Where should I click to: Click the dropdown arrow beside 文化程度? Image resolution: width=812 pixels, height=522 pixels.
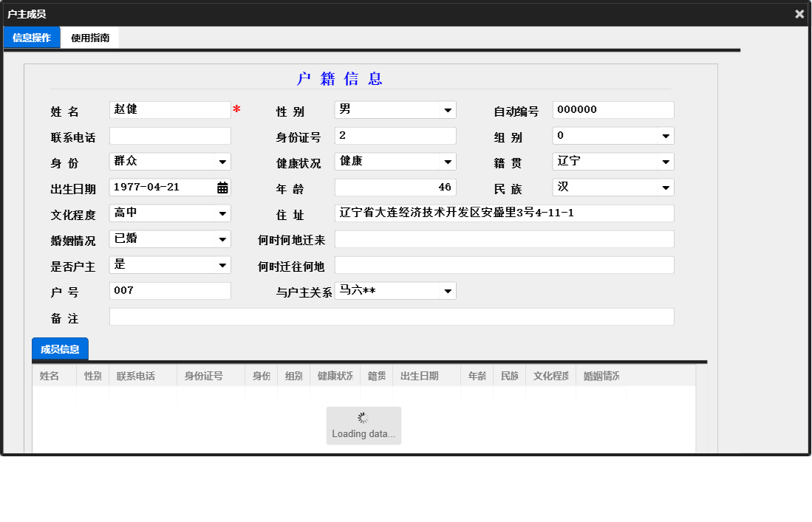(x=222, y=213)
